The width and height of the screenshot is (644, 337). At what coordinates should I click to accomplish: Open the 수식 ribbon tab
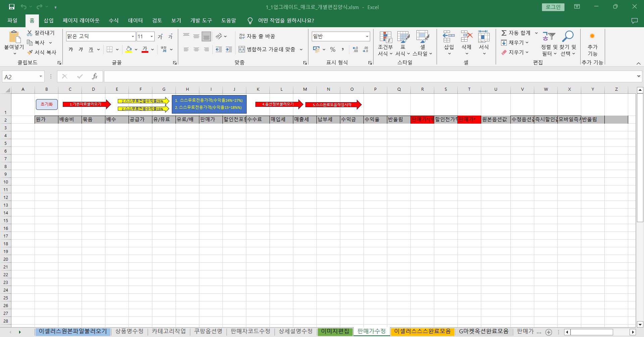coord(113,20)
